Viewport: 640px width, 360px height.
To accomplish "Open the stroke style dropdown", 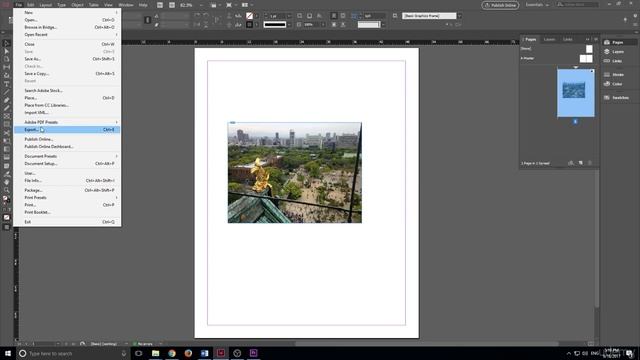I will coord(289,25).
